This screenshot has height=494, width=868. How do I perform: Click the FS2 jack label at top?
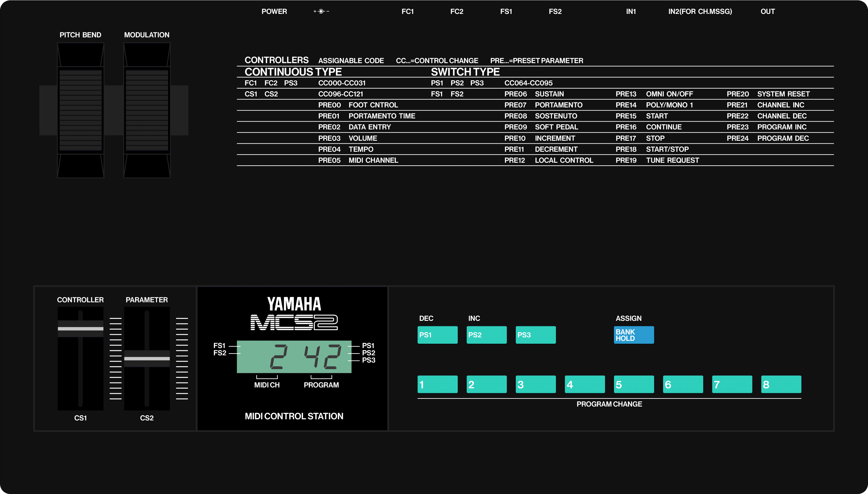[x=555, y=11]
